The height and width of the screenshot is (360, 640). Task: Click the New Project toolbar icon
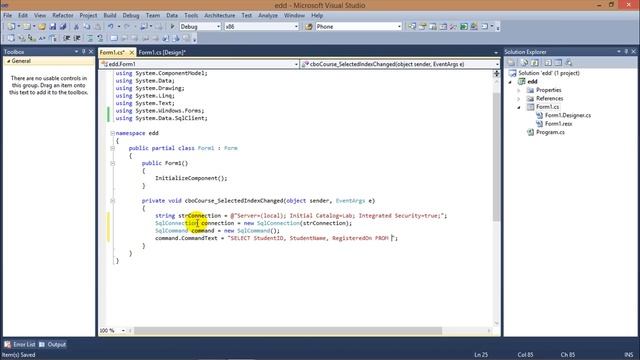tap(11, 27)
